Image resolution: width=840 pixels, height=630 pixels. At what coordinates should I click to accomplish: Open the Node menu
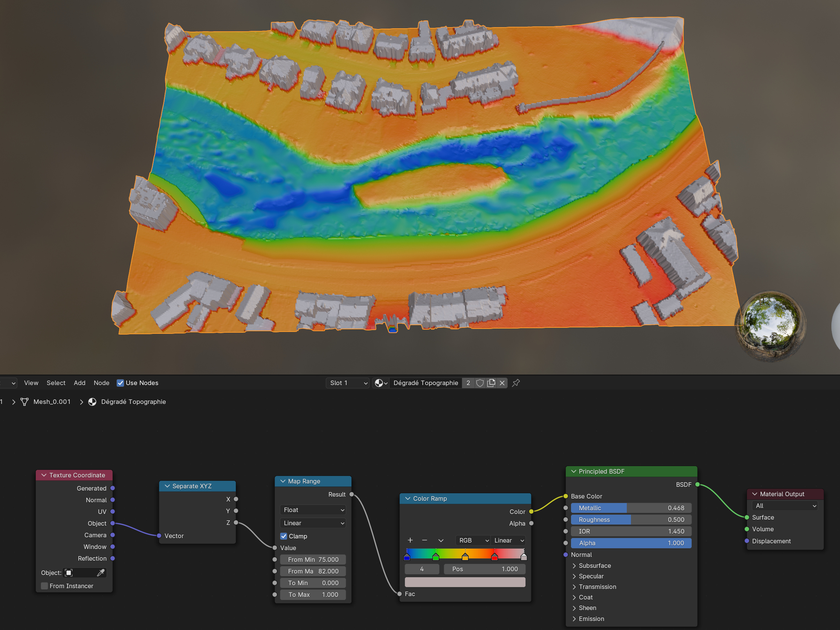click(101, 383)
